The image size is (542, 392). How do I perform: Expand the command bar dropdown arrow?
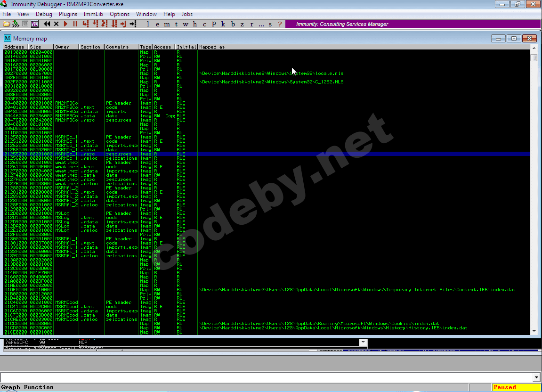[536, 377]
